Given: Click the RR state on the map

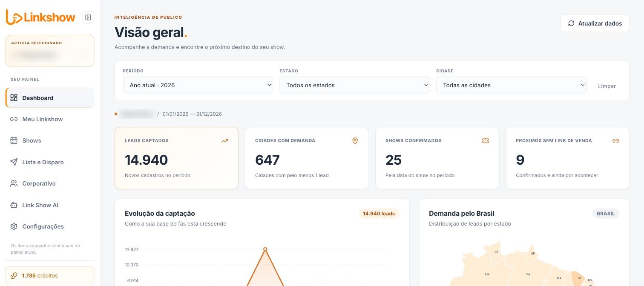Looking at the screenshot, I should coord(496,252).
